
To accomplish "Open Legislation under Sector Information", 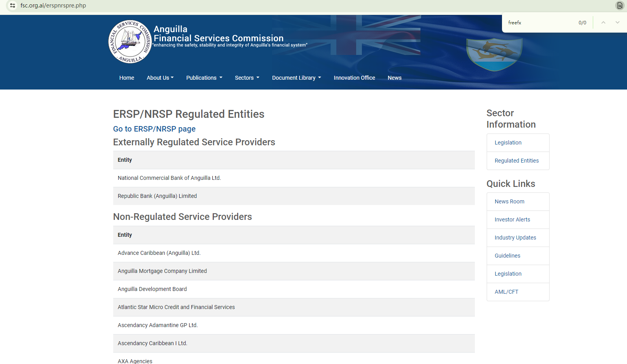I will click(x=518, y=143).
